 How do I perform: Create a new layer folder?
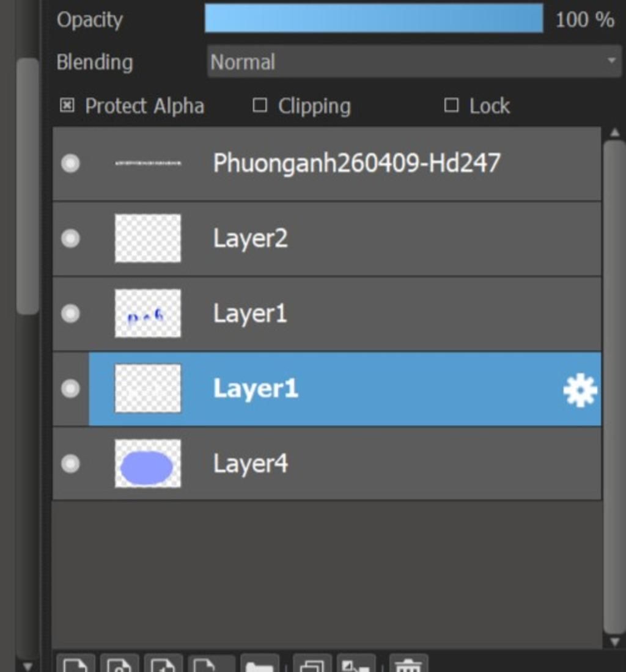[260, 664]
